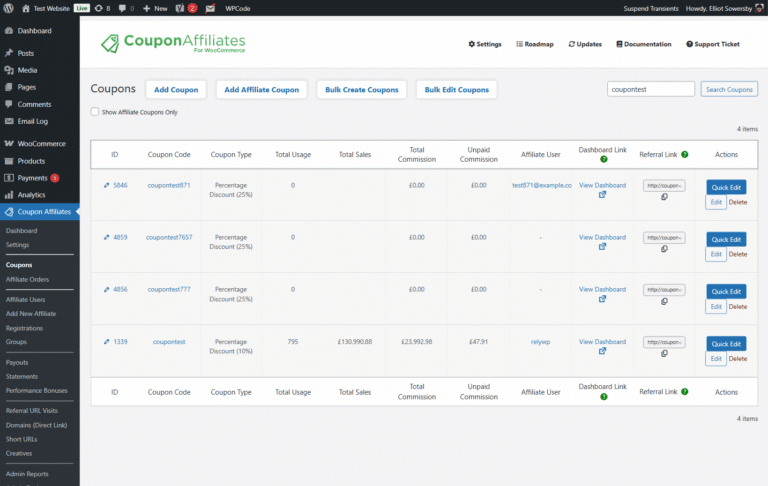This screenshot has height=486, width=768.
Task: Open WooCommerce in the sidebar
Action: [40, 144]
